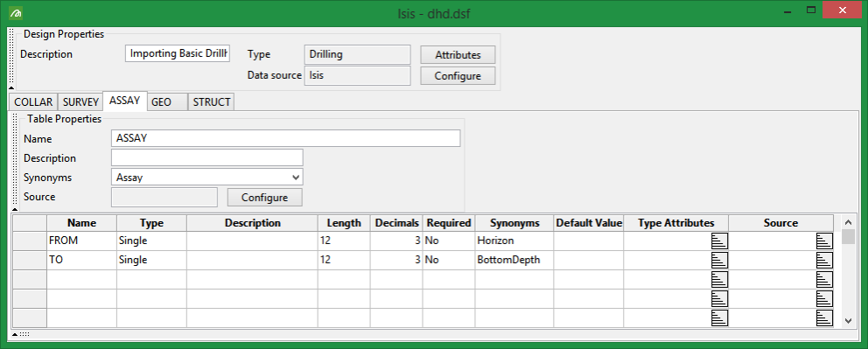Open Type Attributes icon in TO row
The image size is (868, 349).
coord(719,260)
